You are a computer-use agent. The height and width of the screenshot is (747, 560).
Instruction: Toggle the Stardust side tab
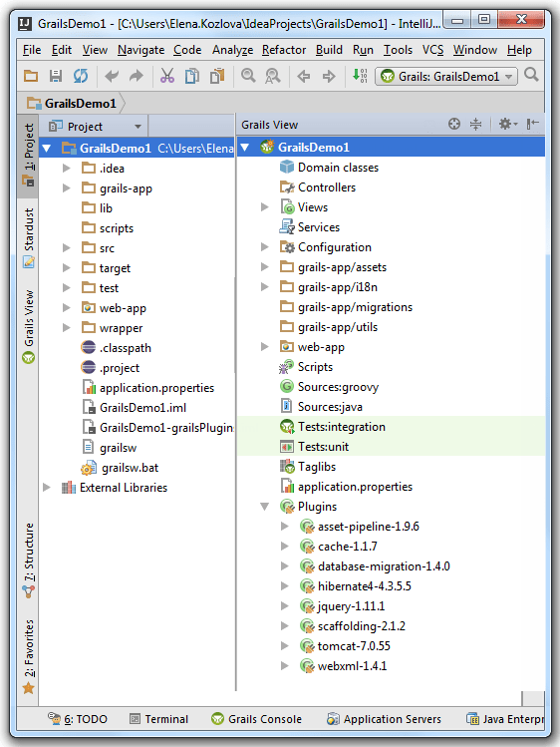click(29, 237)
